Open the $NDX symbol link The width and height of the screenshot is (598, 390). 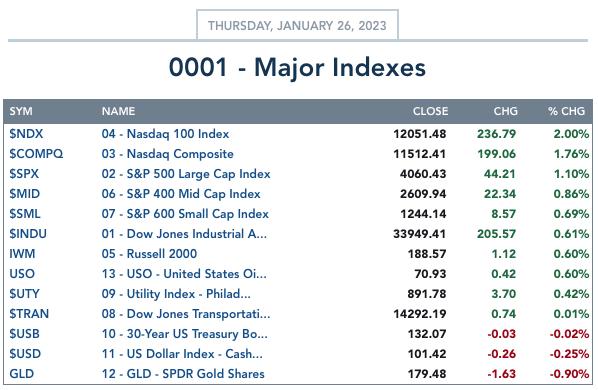(x=26, y=134)
